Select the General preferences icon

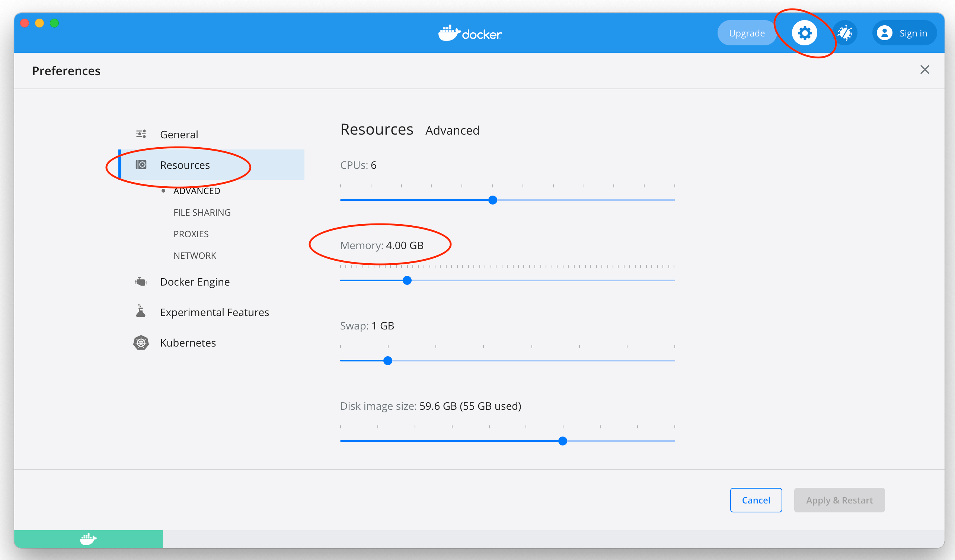tap(141, 134)
